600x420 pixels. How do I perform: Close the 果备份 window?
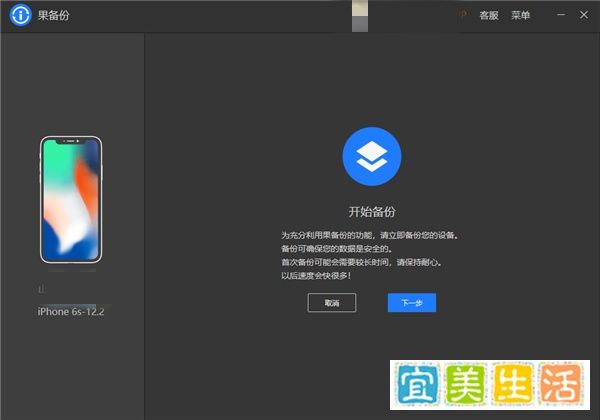[583, 16]
